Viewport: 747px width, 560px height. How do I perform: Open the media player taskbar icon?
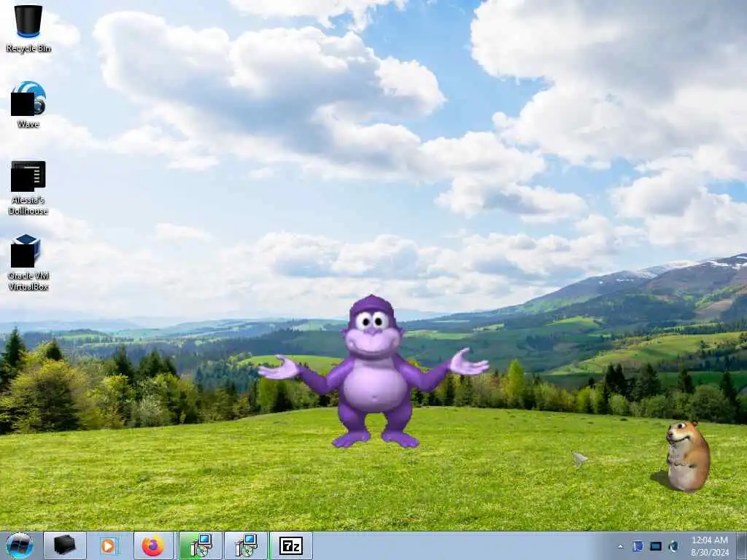point(109,545)
